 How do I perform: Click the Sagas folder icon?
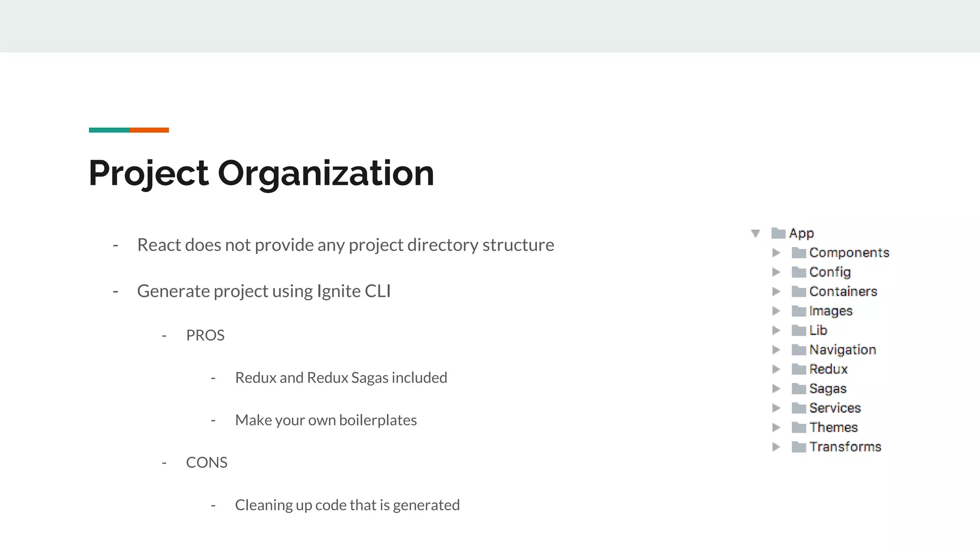(x=799, y=388)
